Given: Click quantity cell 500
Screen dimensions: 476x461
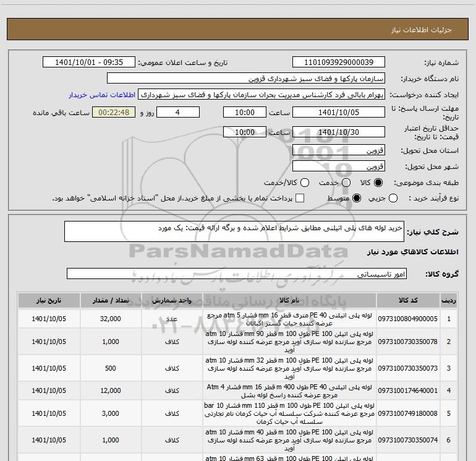Looking at the screenshot, I should click(111, 368).
